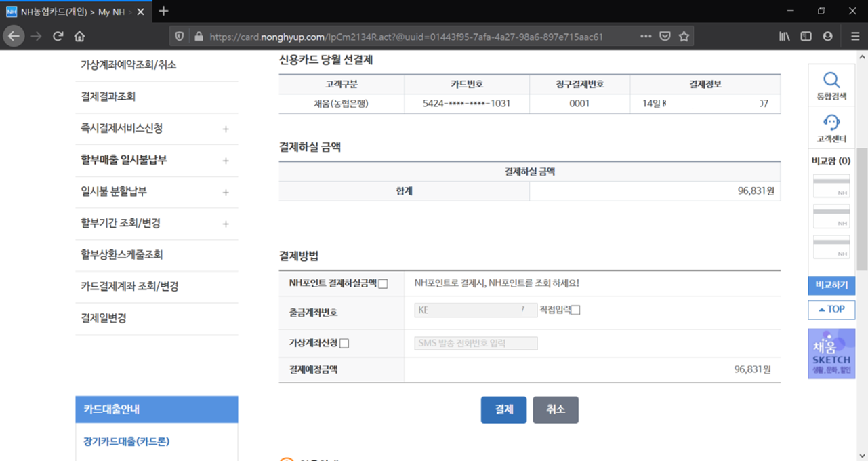Go back with the browser back arrow
This screenshot has height=461, width=868.
point(14,36)
